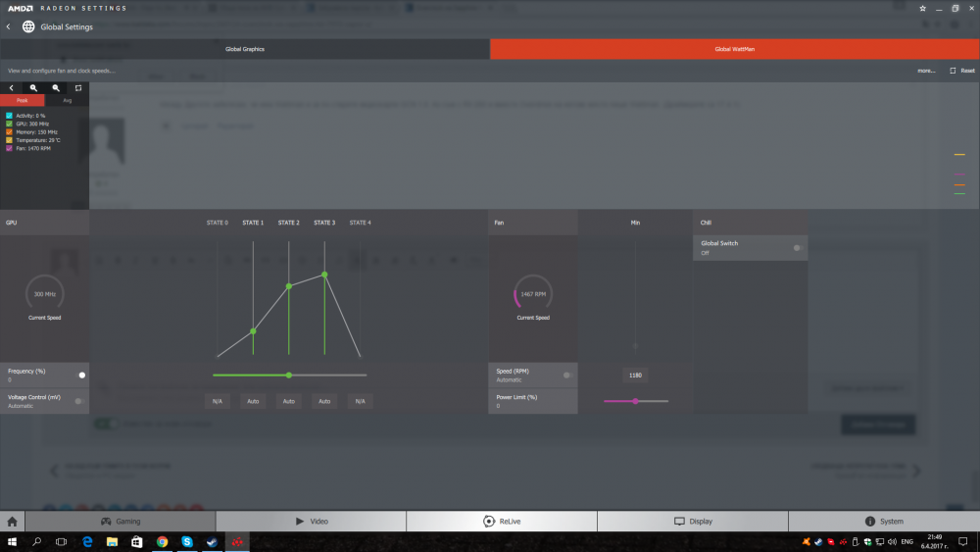
Task: Open the Action Center notifications icon
Action: coord(962,541)
